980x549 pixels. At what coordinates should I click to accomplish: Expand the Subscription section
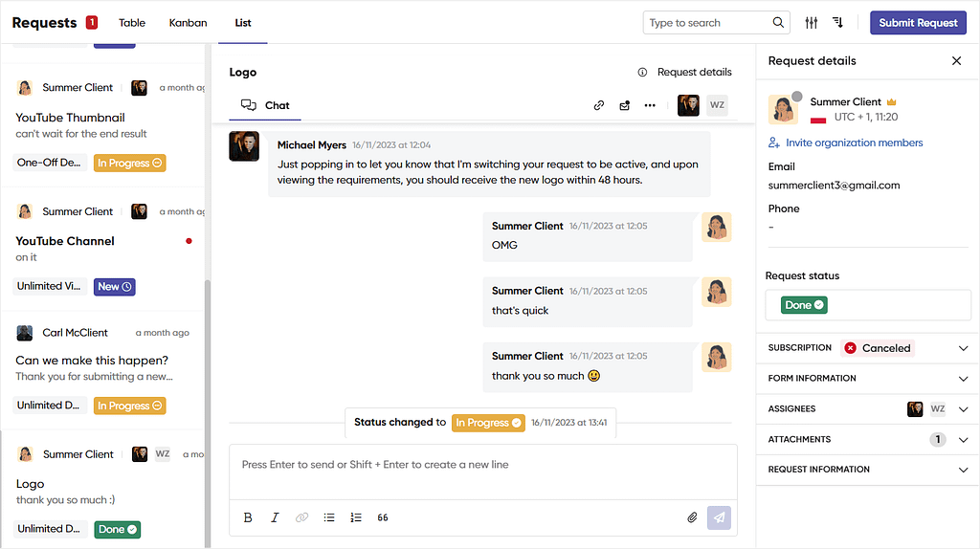point(963,348)
